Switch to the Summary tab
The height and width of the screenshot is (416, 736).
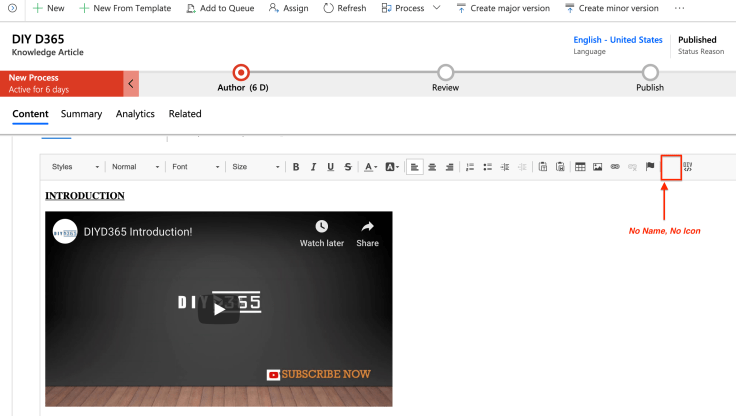click(81, 114)
